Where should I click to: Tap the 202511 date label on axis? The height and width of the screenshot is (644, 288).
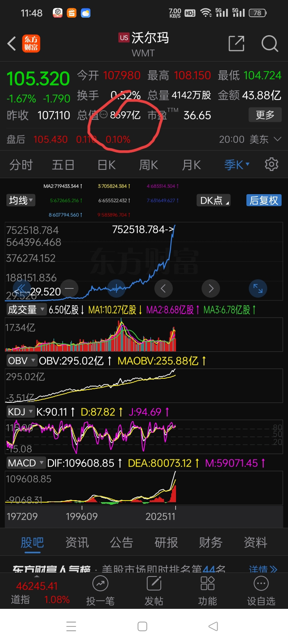click(160, 517)
